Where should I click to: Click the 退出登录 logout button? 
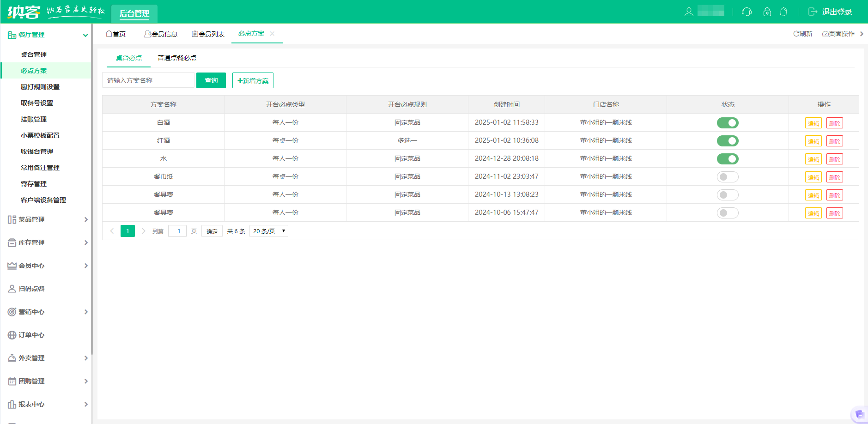830,12
